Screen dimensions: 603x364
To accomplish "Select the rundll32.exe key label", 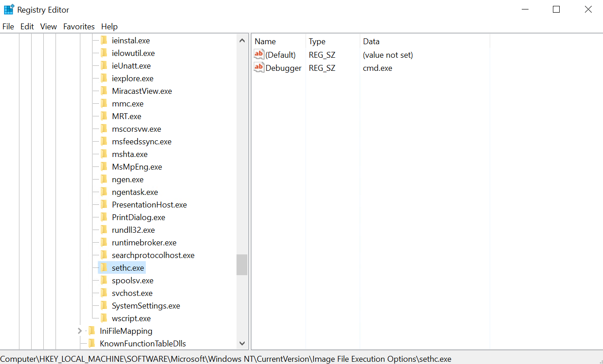I will (x=133, y=230).
